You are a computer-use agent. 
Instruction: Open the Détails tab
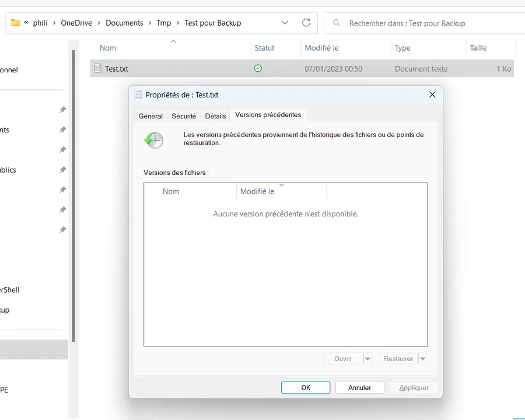[x=215, y=116]
